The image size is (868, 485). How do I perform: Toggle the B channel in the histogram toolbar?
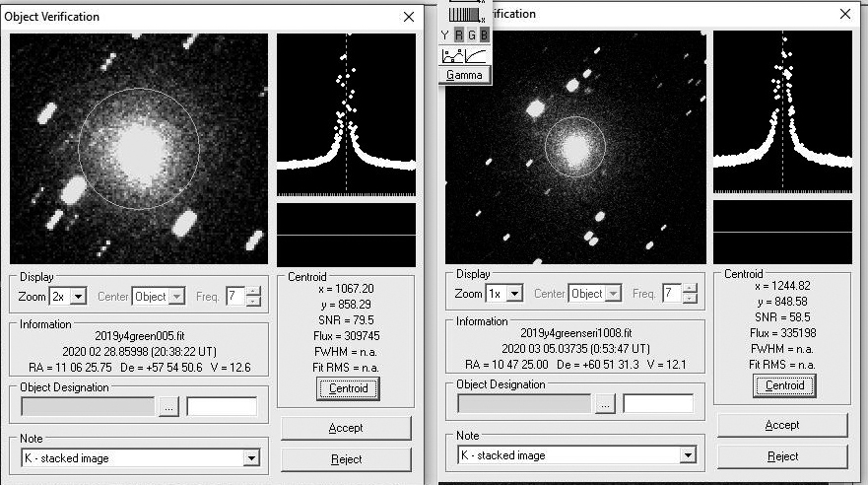(x=484, y=35)
